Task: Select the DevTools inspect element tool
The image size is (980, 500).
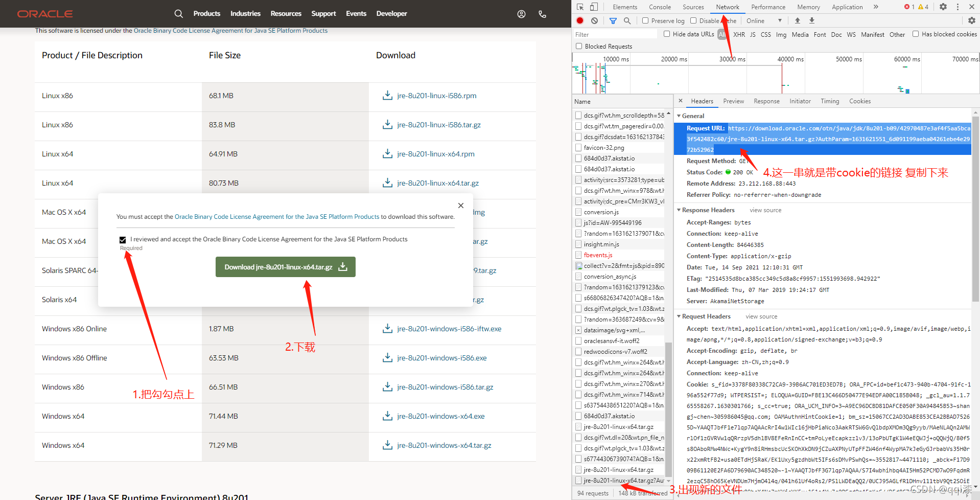Action: pyautogui.click(x=580, y=7)
